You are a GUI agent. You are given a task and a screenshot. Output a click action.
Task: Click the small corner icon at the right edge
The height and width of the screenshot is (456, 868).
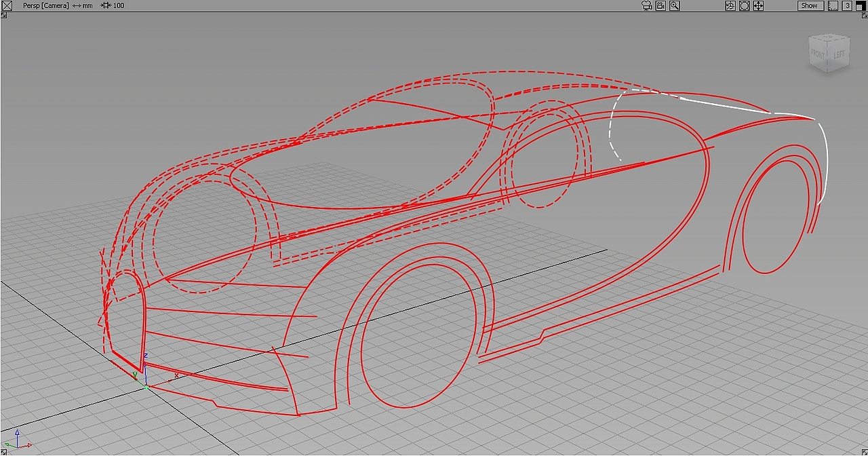point(865,15)
